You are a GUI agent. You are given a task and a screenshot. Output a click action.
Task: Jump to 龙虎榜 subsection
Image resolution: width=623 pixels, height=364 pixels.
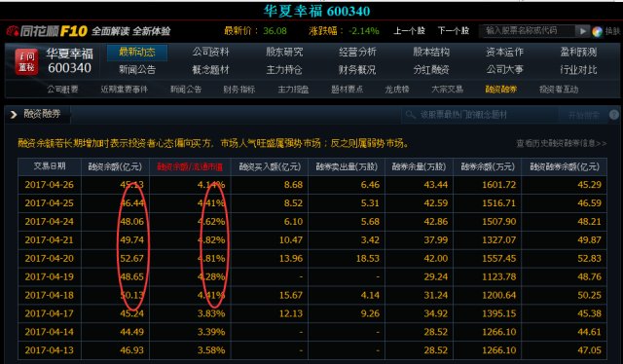(397, 90)
